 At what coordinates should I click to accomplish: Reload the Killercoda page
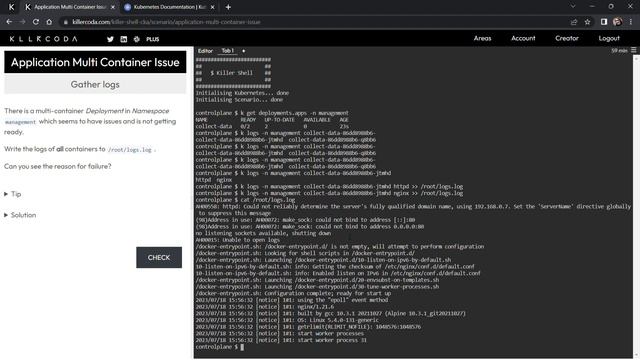click(36, 22)
